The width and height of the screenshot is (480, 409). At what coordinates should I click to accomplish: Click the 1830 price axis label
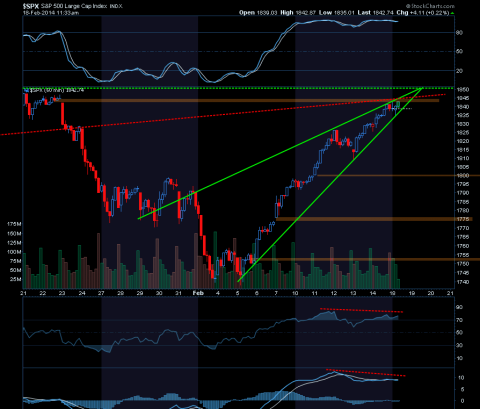click(x=463, y=124)
